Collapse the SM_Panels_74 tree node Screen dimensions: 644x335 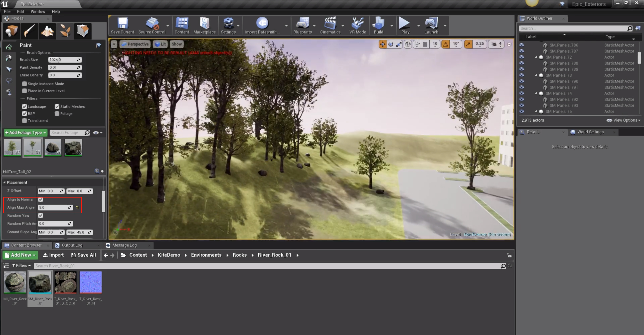tap(536, 93)
